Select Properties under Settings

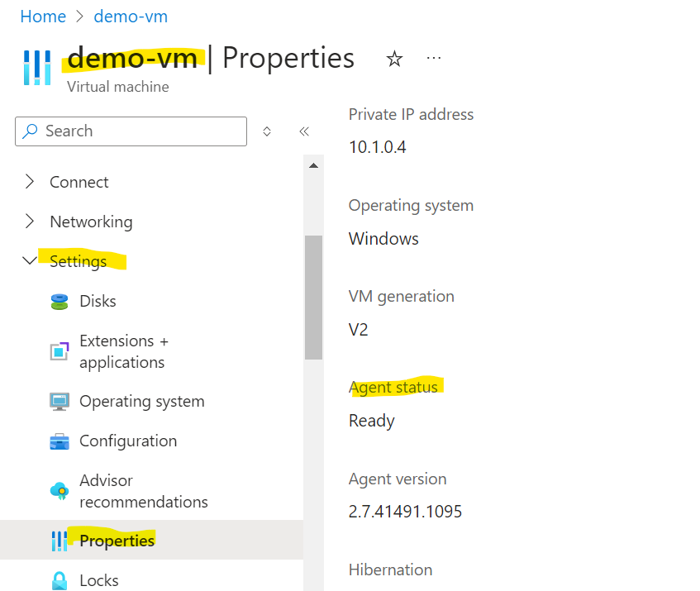[x=117, y=540]
